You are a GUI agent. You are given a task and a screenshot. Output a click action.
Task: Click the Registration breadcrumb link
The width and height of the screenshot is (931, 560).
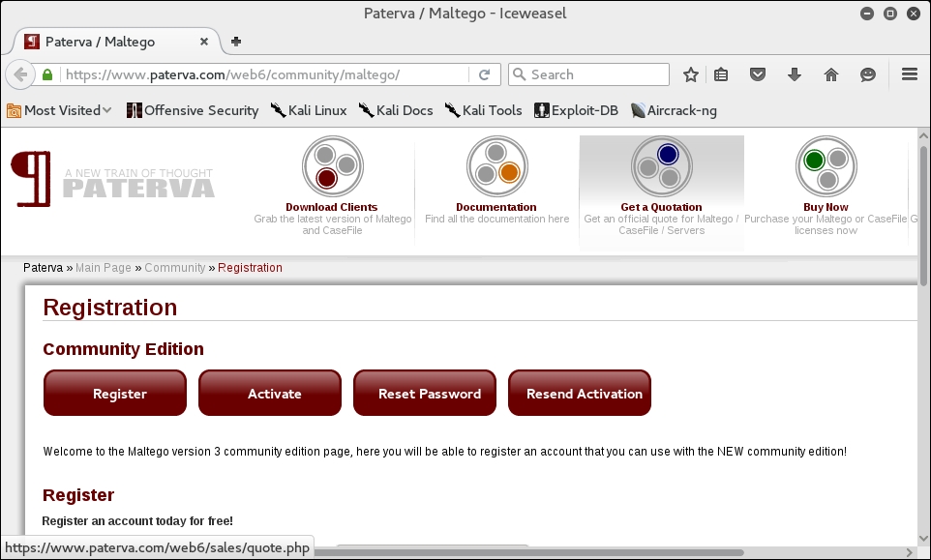click(x=250, y=268)
